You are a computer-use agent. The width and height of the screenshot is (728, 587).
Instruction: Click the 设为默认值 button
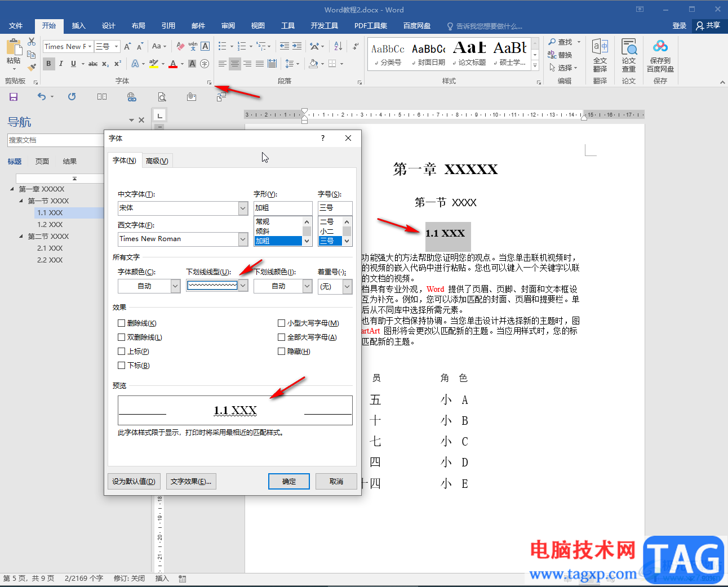[134, 481]
